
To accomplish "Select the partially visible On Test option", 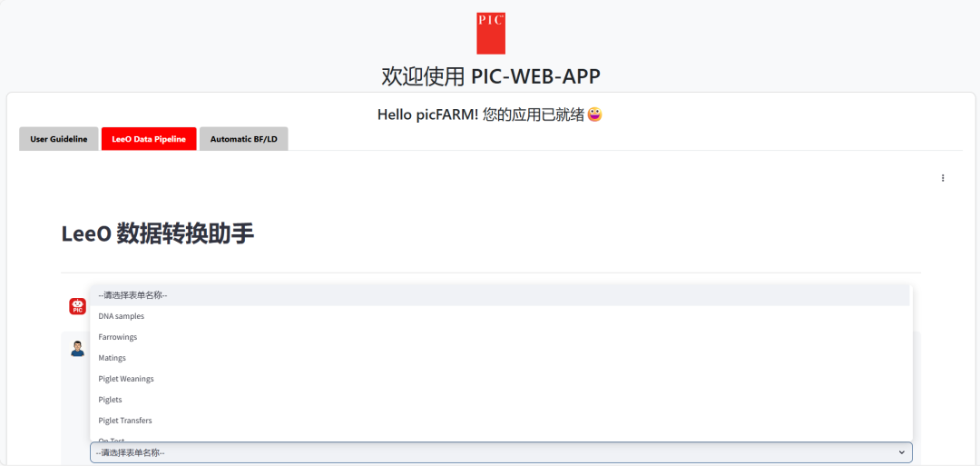I will pyautogui.click(x=112, y=440).
